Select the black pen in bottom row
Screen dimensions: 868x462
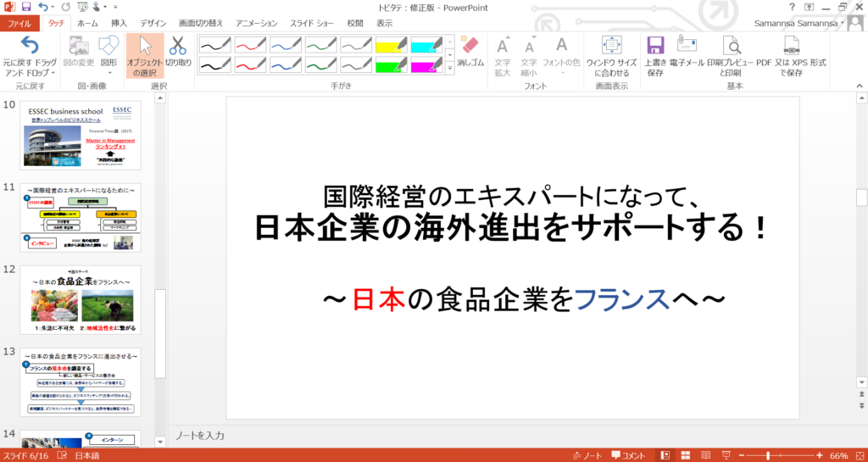coord(214,64)
